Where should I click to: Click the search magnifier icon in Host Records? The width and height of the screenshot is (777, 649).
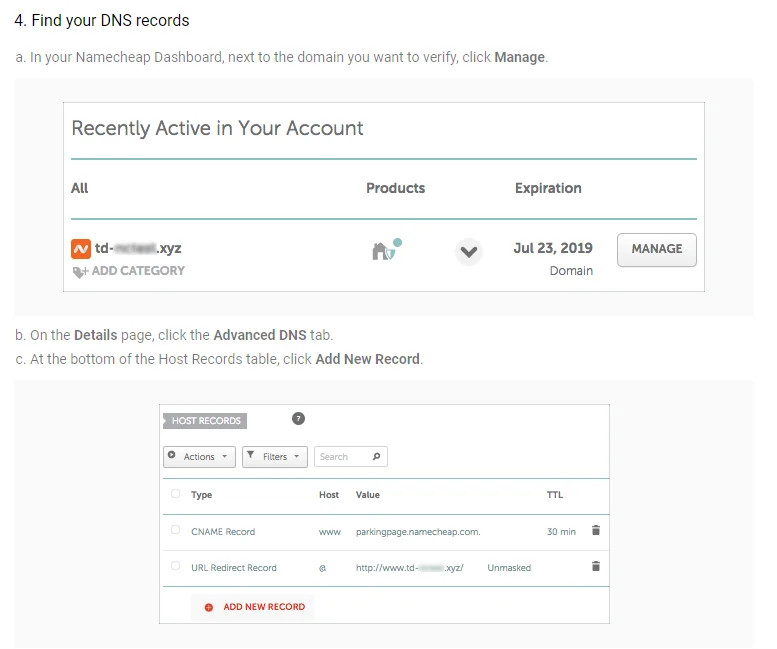pos(376,457)
